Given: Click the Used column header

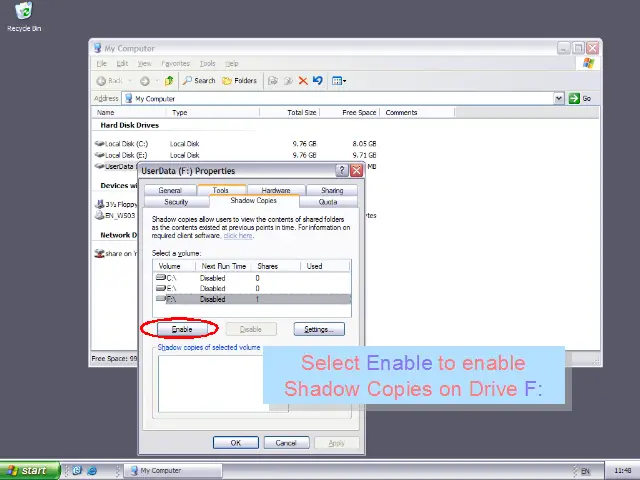Looking at the screenshot, I should pyautogui.click(x=325, y=266).
